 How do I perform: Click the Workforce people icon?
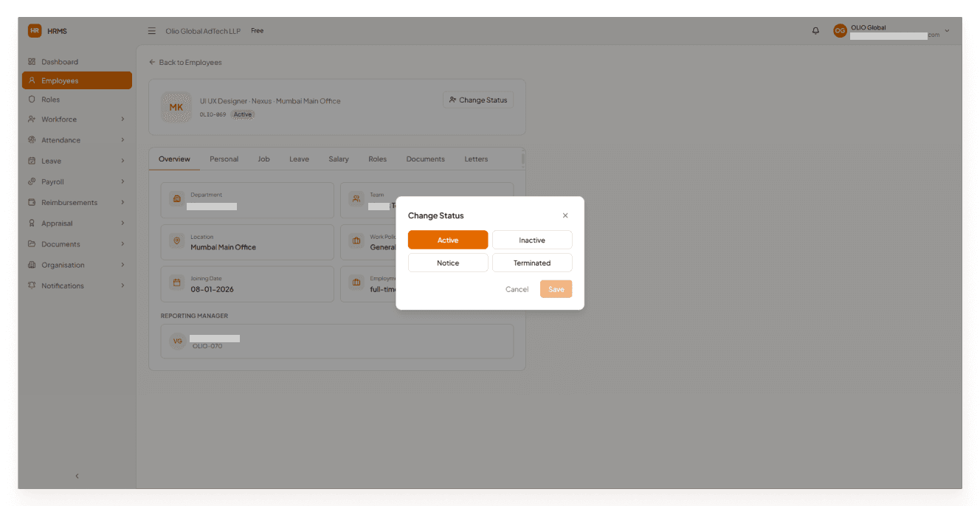pos(32,119)
